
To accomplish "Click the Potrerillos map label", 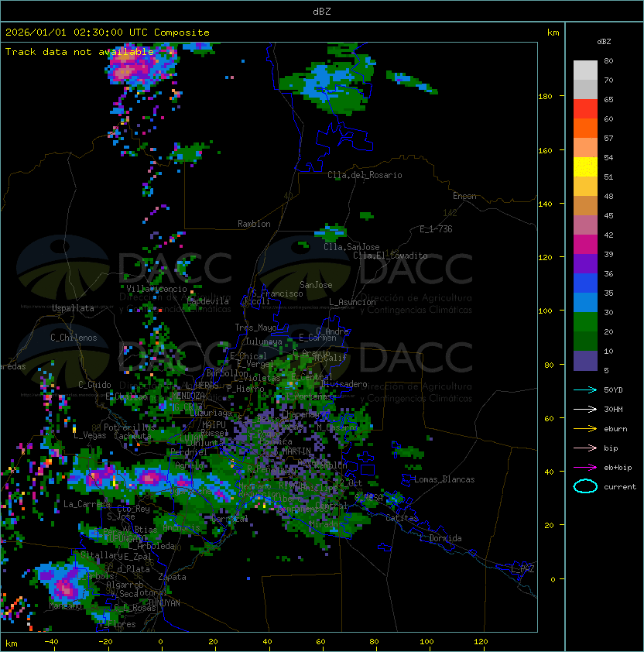I will 129,427.
